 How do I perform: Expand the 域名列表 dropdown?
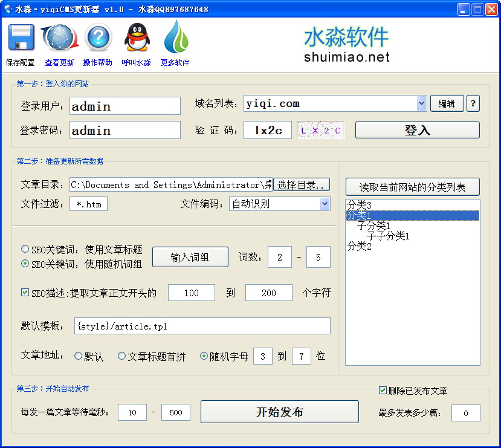[421, 103]
